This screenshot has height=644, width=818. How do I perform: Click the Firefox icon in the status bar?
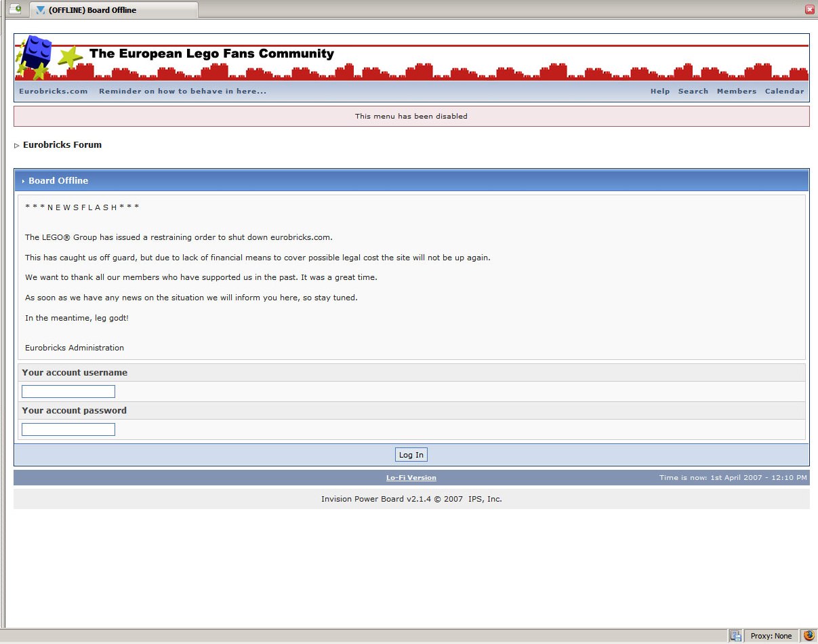tap(809, 636)
